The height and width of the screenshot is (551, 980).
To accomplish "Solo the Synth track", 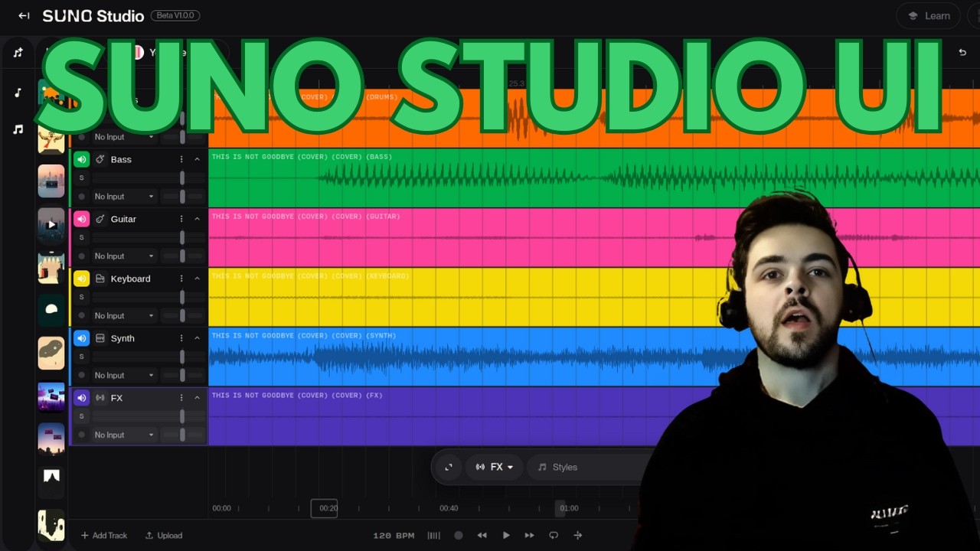I will coord(82,357).
